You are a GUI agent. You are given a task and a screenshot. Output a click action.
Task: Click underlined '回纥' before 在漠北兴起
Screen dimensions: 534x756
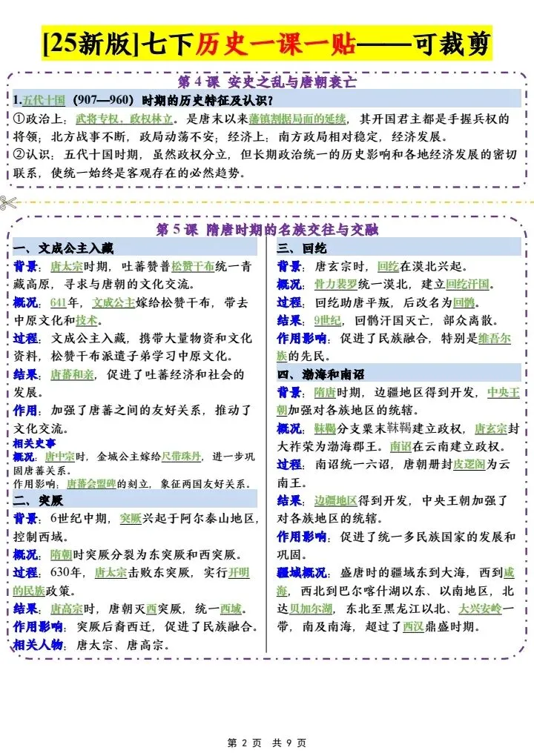[388, 266]
